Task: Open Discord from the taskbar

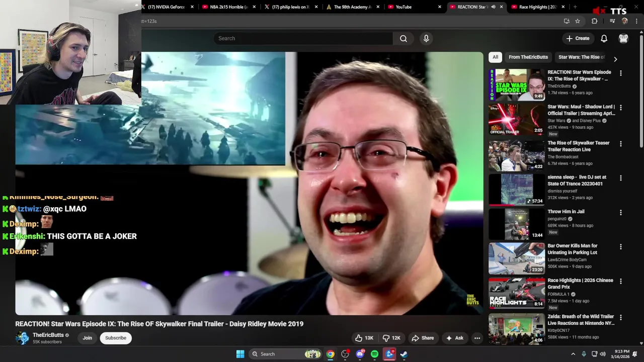Action: pyautogui.click(x=360, y=354)
